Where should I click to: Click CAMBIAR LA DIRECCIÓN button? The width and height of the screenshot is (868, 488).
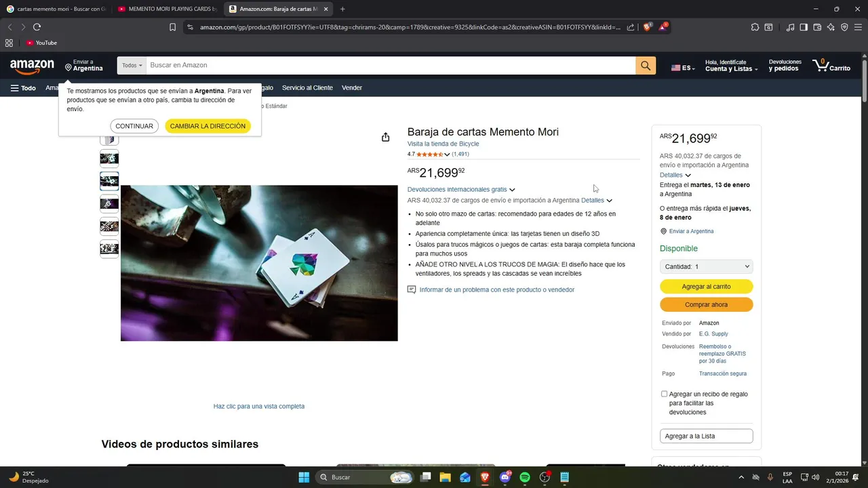point(208,126)
